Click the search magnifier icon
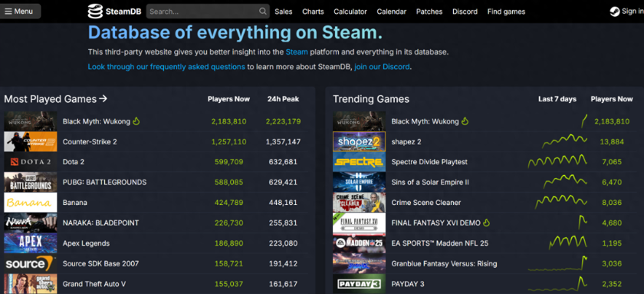Viewport: 644px width, 294px height. pos(263,12)
